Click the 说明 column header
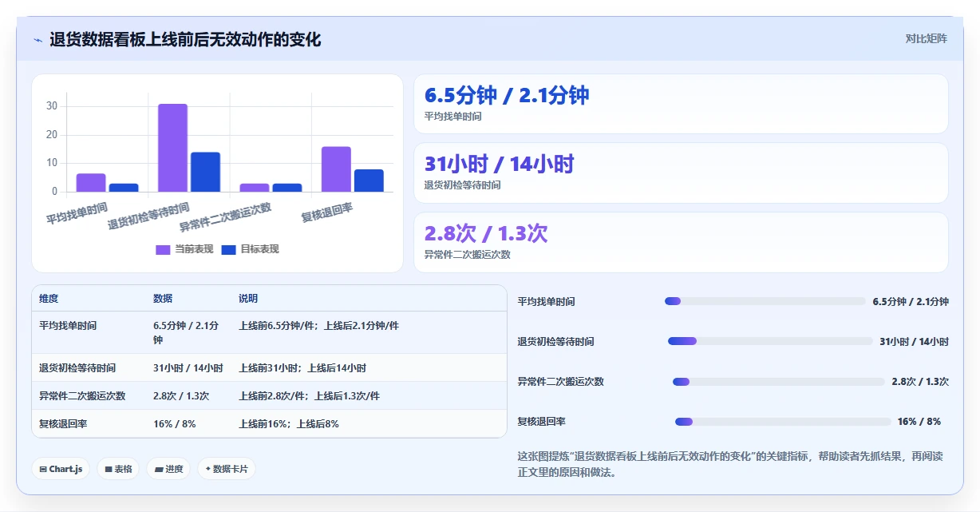 click(x=248, y=299)
